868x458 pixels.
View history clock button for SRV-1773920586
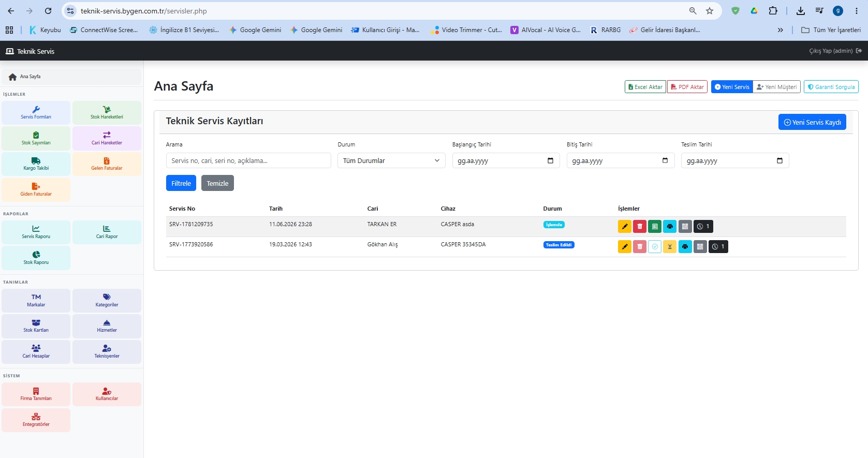[x=718, y=246]
